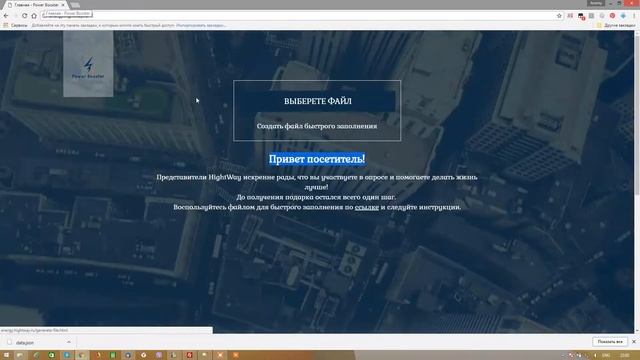Reload the page with the refresh icon
The height and width of the screenshot is (360, 640).
click(25, 16)
